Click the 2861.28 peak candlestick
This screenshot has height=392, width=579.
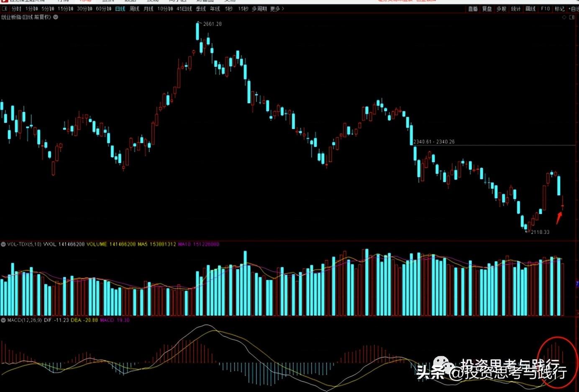point(197,31)
